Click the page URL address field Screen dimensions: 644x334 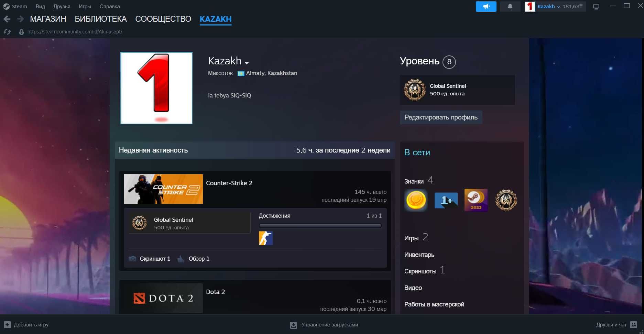pos(75,32)
